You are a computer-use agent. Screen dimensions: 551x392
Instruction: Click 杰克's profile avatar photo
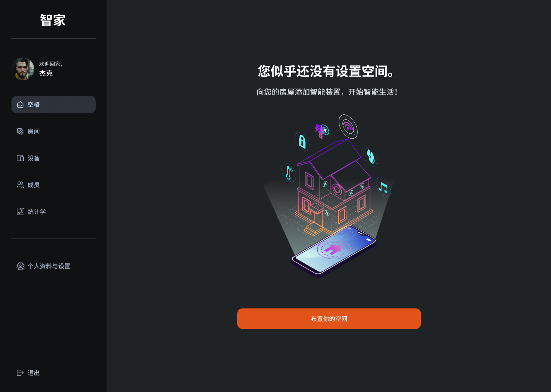23,69
